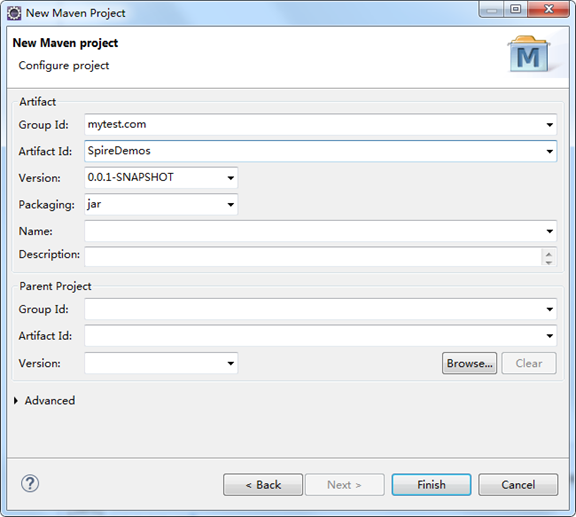
Task: Open the Artifact Id dropdown arrow beside SpireDemos
Action: tap(550, 151)
